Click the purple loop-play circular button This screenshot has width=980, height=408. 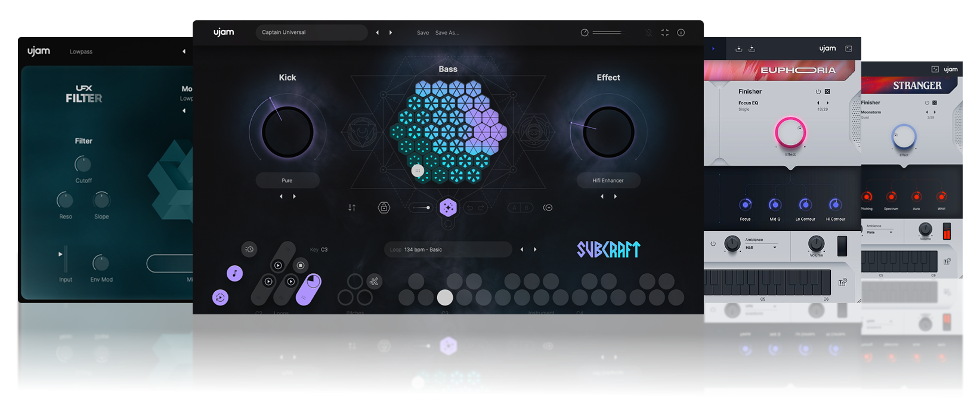[x=220, y=297]
